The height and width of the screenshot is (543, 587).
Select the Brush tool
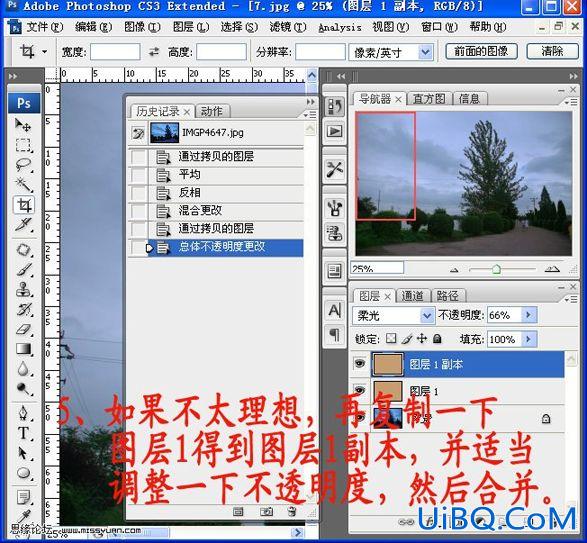(x=23, y=270)
